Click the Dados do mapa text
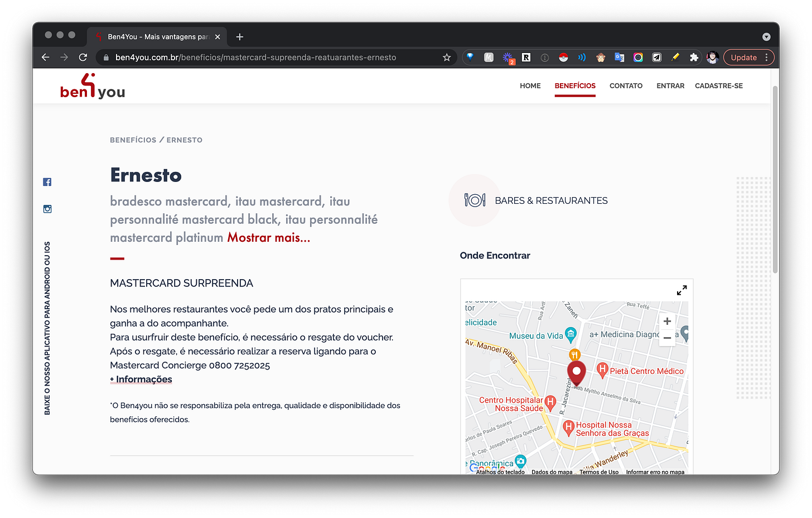This screenshot has width=812, height=518. pyautogui.click(x=552, y=472)
